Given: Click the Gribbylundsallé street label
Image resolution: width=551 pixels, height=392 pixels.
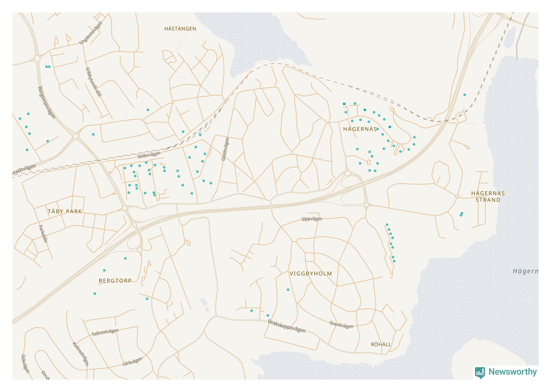Looking at the screenshot, I should coord(93,82).
